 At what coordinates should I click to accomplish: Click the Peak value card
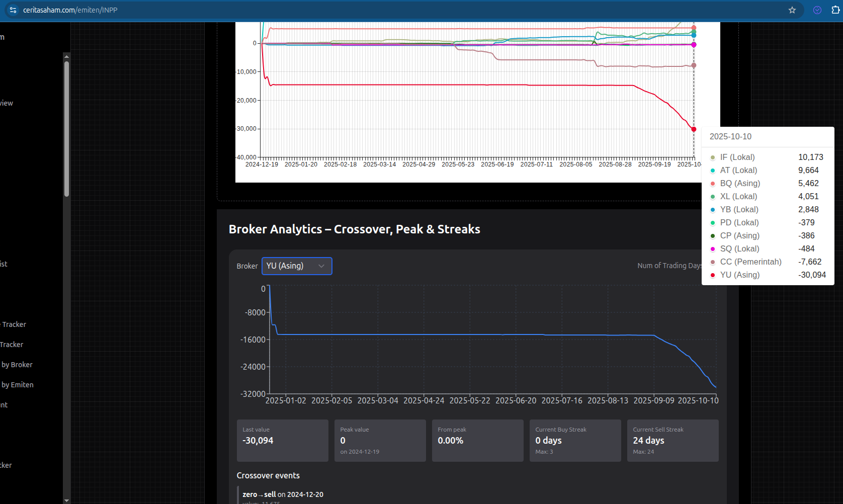380,441
